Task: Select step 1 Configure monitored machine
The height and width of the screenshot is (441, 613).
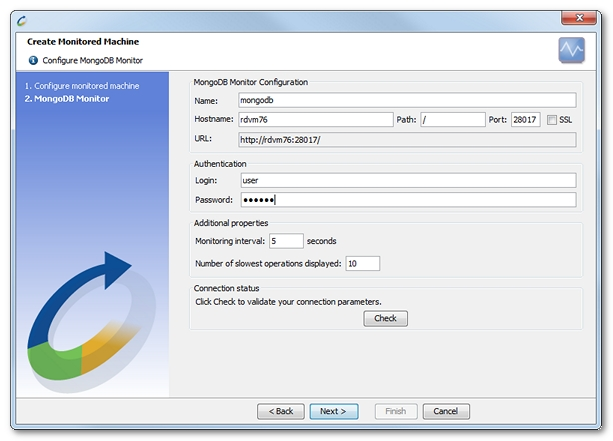Action: [x=82, y=86]
